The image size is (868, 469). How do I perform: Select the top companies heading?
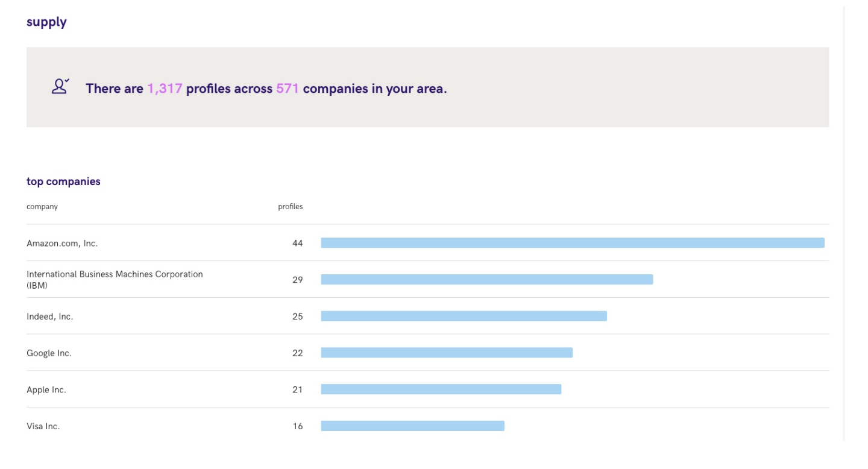[x=63, y=181]
